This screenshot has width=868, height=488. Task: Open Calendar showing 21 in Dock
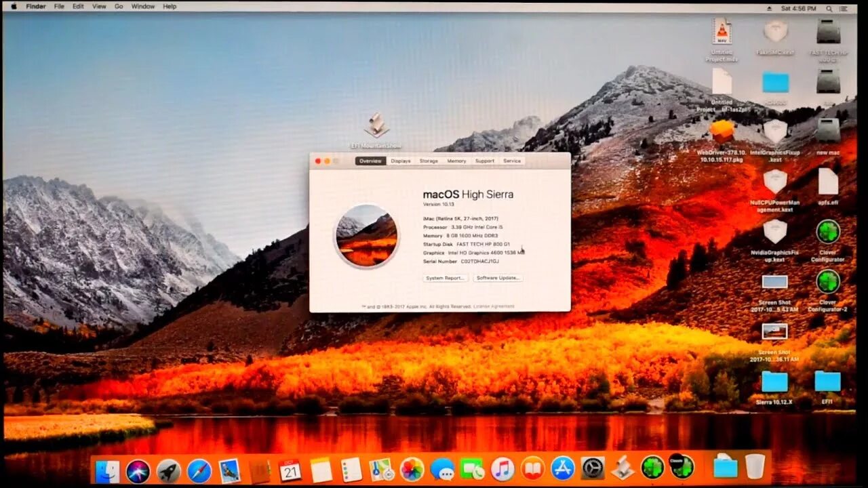pos(290,470)
